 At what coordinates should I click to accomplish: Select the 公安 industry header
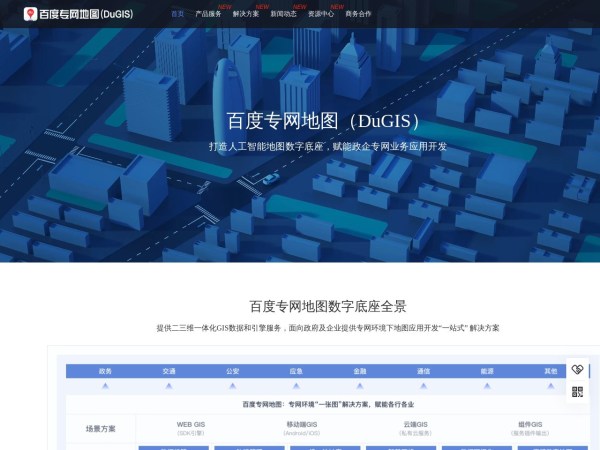pos(232,371)
